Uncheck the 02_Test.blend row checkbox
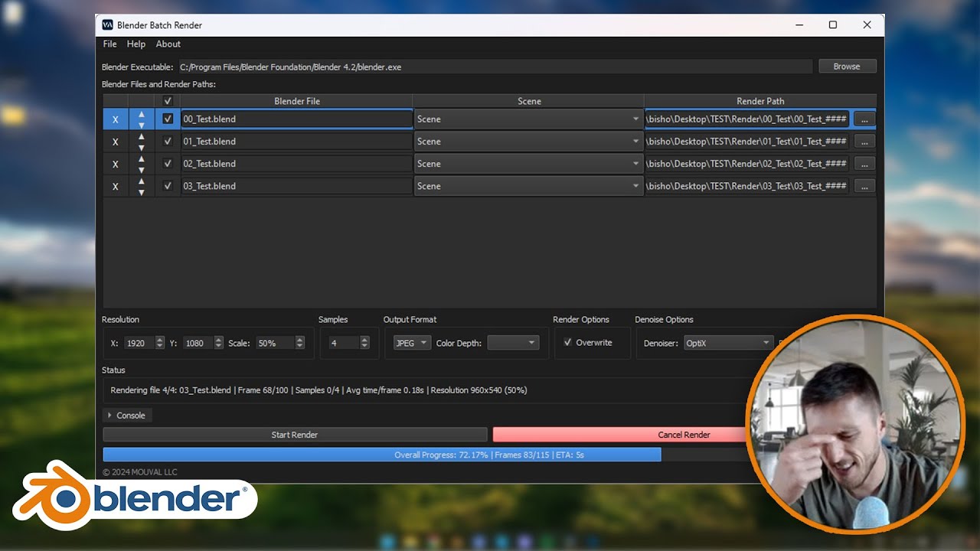This screenshot has width=980, height=551. point(168,163)
